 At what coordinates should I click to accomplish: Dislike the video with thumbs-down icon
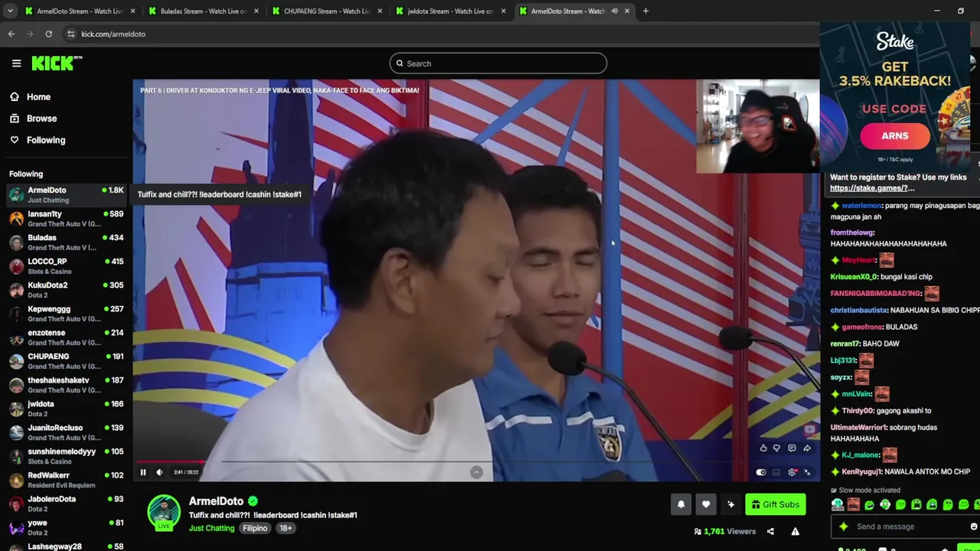tap(777, 448)
